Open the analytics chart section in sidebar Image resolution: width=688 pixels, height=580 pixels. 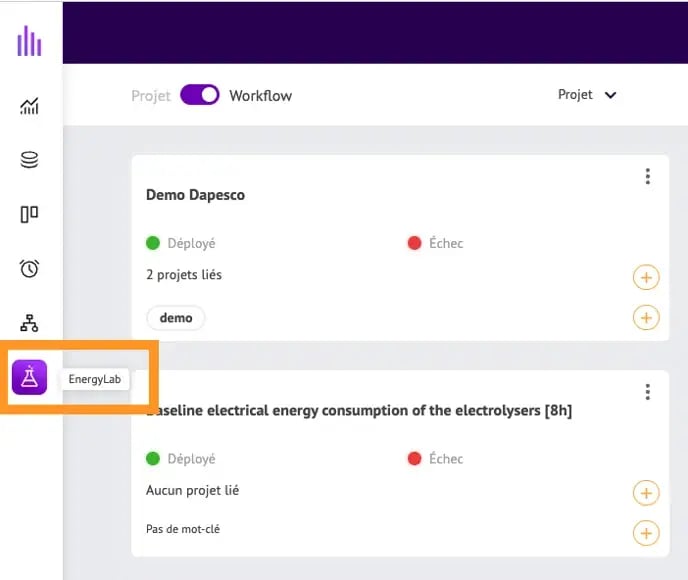(29, 106)
